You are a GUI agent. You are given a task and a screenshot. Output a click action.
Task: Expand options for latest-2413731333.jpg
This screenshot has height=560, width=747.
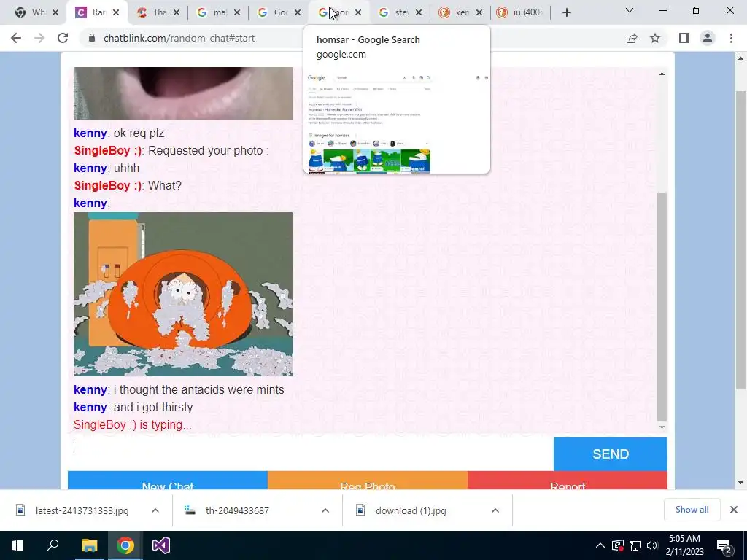155,510
